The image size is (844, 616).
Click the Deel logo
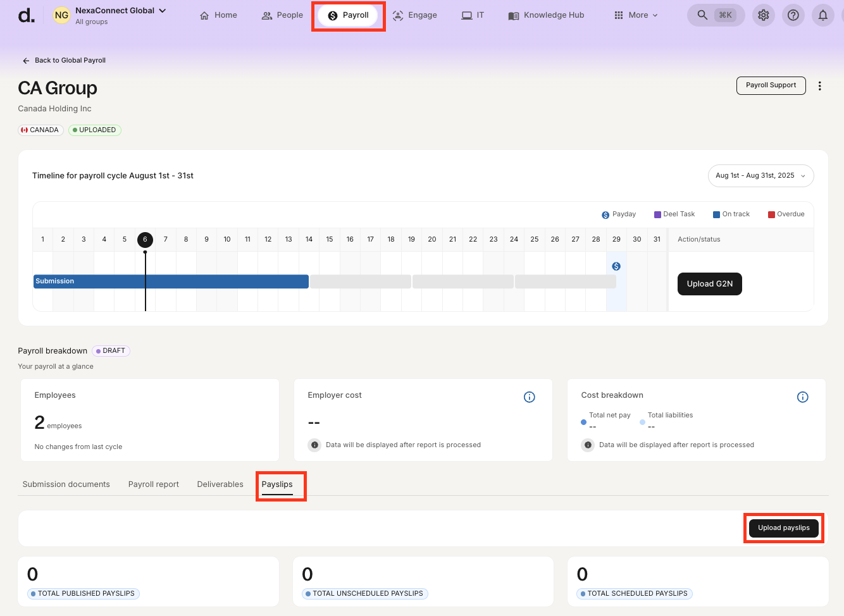pyautogui.click(x=27, y=15)
